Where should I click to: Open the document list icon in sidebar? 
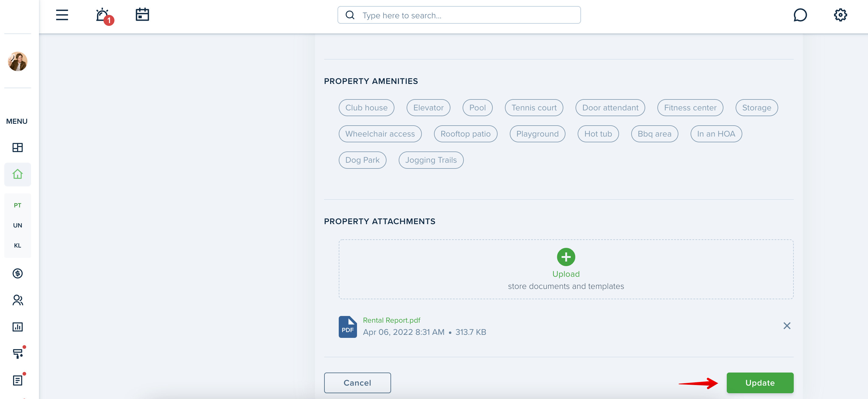[18, 380]
